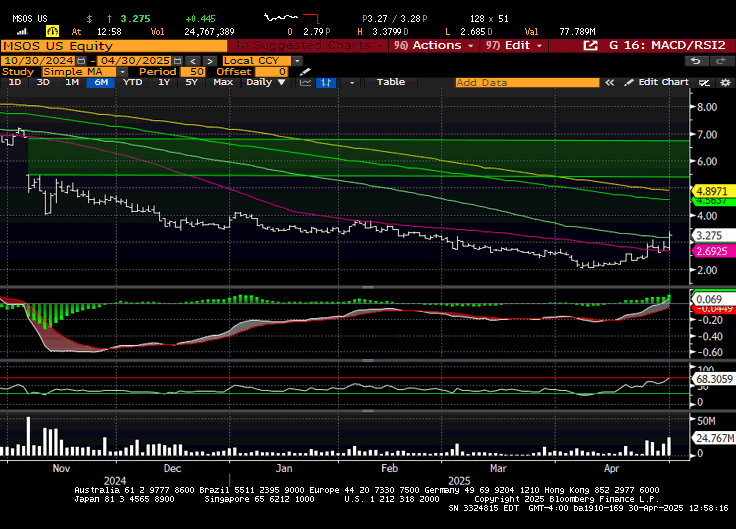
Task: Click the start date field 10/30/2024
Action: 39,61
